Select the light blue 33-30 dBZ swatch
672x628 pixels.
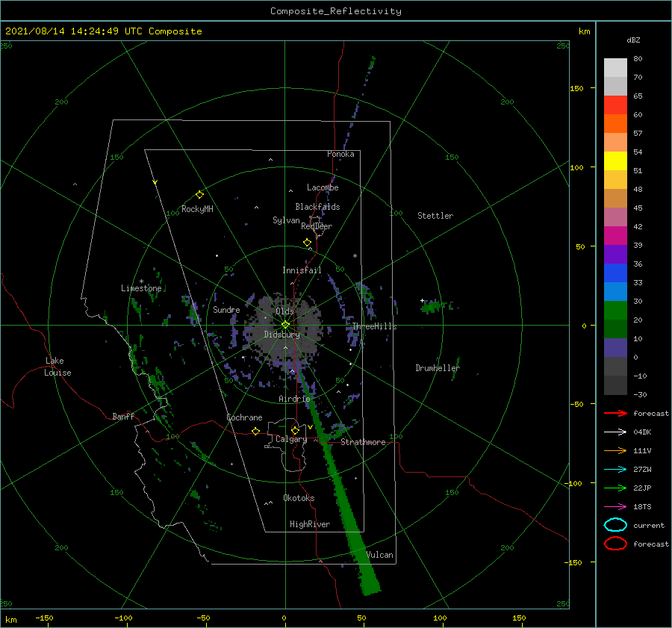(x=615, y=291)
